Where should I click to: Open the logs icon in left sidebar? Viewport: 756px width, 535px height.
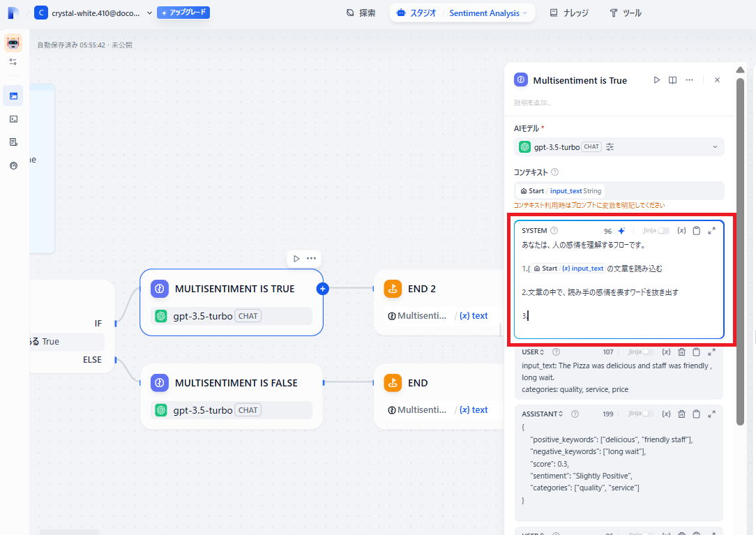[13, 142]
